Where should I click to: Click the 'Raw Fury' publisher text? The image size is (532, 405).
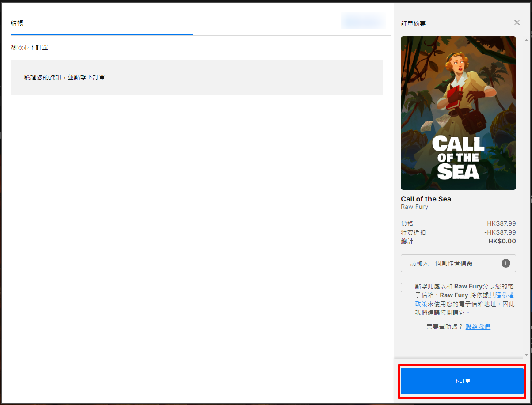tap(414, 207)
